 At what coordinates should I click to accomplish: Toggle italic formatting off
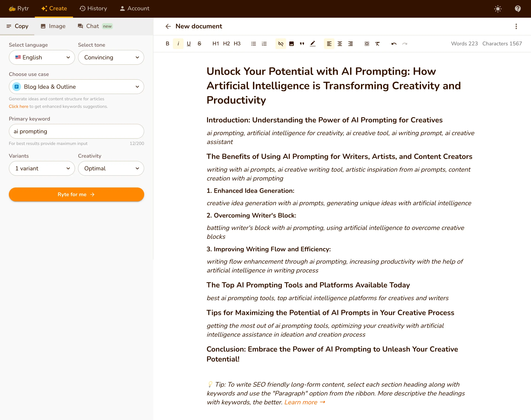point(178,44)
